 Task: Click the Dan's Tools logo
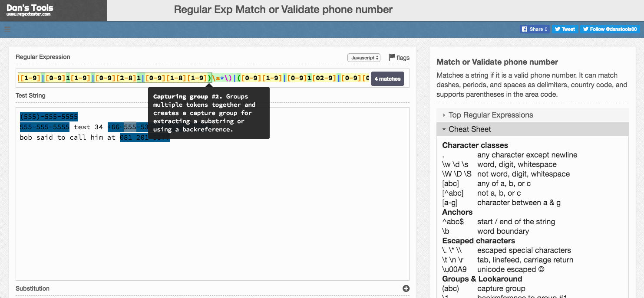(x=30, y=8)
